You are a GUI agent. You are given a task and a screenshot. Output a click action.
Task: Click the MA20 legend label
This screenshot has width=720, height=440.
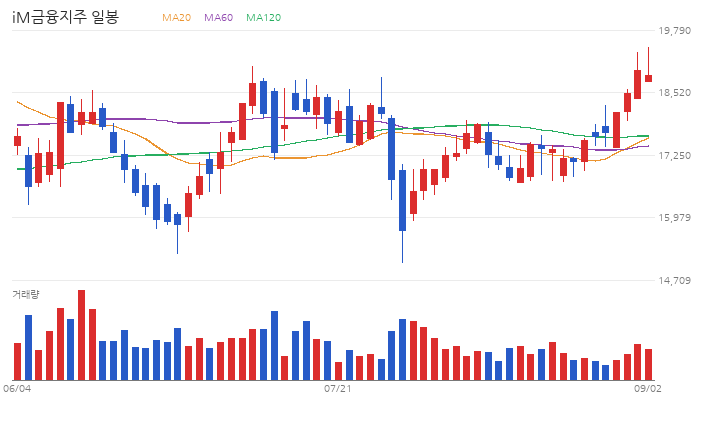coord(176,17)
